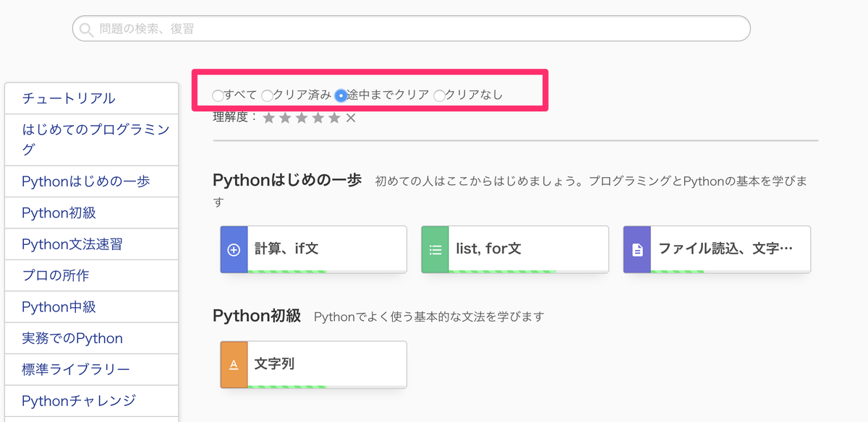Clear 理解度 rating with the × icon
This screenshot has height=422, width=868.
tap(351, 118)
